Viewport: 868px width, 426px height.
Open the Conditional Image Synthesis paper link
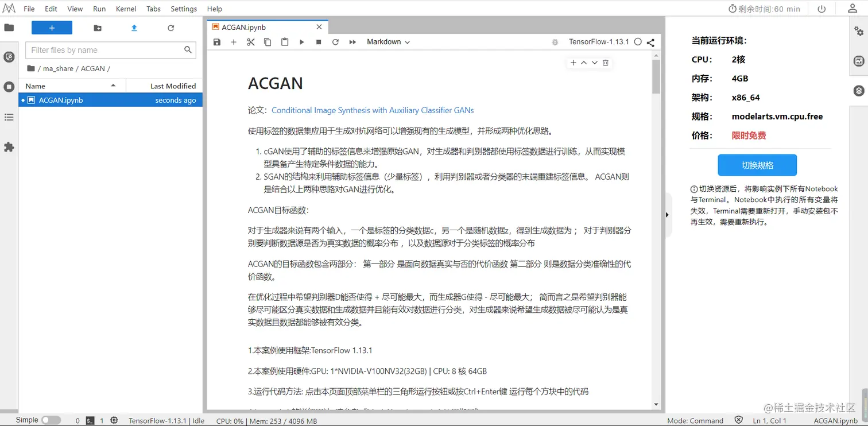coord(373,110)
